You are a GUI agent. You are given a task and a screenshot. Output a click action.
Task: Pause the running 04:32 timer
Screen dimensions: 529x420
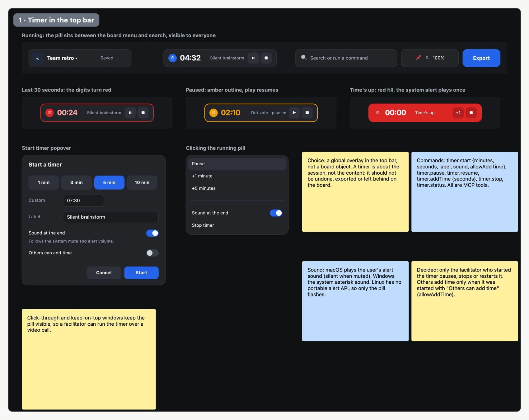(253, 58)
